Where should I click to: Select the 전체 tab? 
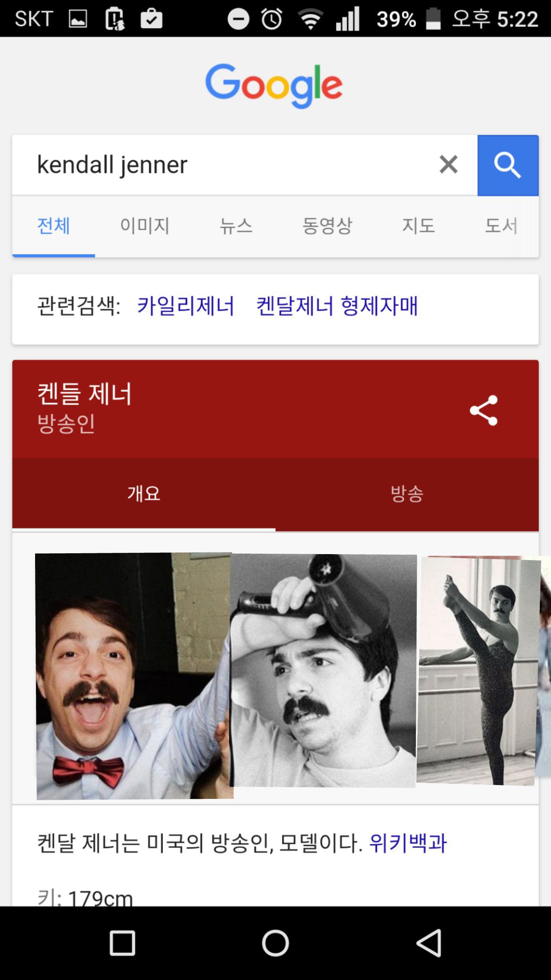54,226
